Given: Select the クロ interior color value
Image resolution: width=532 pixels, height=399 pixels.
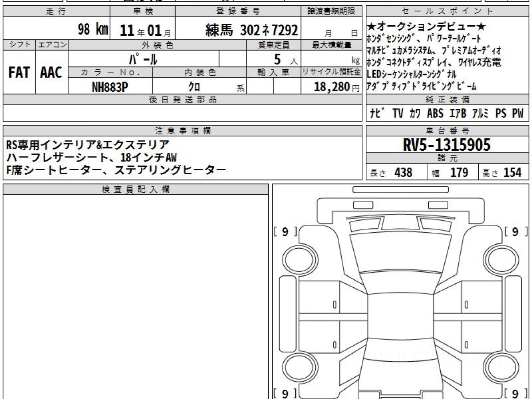Looking at the screenshot, I should [194, 87].
